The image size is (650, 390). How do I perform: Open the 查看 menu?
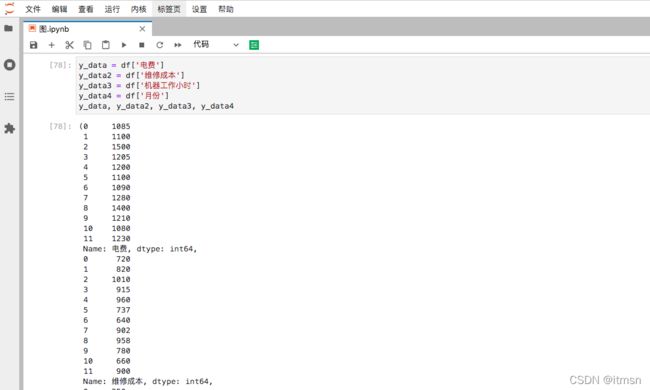(86, 9)
